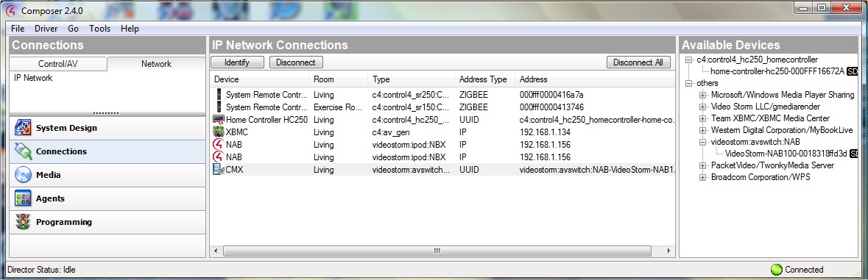Click the scrollbar right arrow
Viewport: 868px width, 280px height.
(x=668, y=251)
